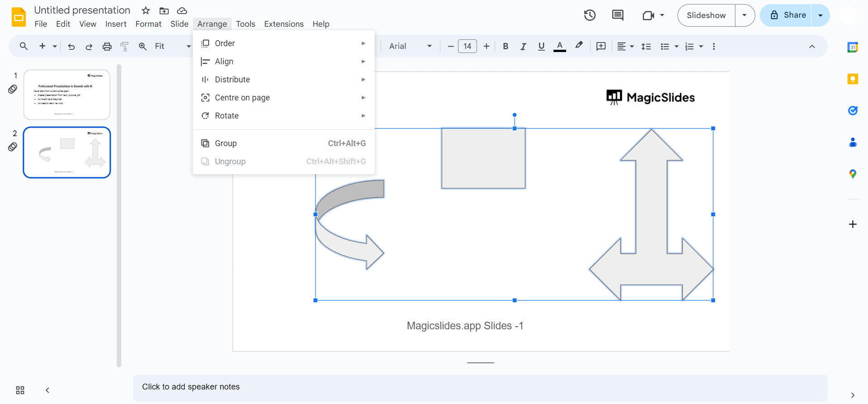Open the Extensions menu
This screenshot has height=404, width=868.
click(x=284, y=24)
